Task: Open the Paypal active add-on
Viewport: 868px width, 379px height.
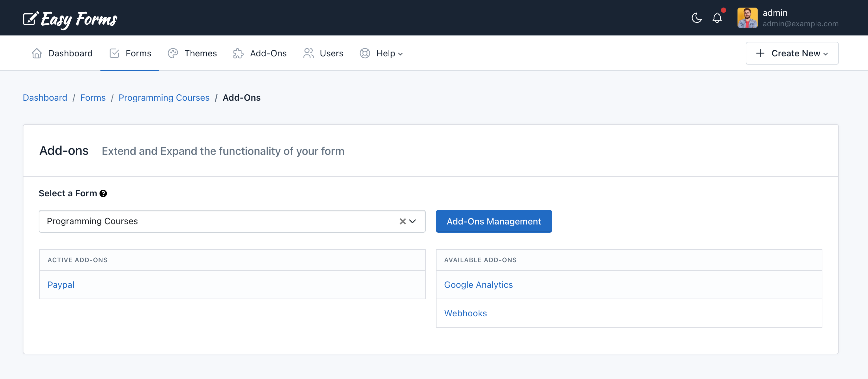Action: pyautogui.click(x=61, y=285)
